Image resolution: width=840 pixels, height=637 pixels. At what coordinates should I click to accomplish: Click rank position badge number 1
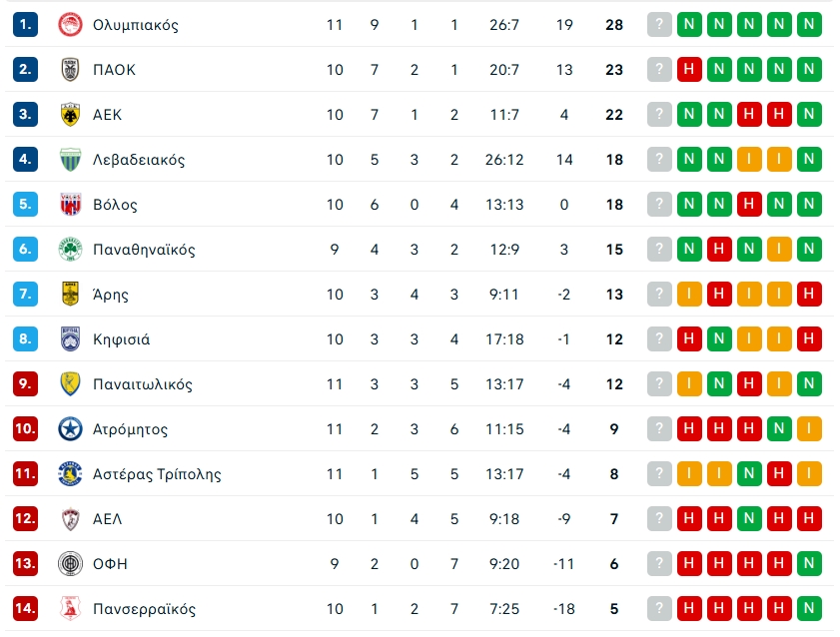pyautogui.click(x=25, y=25)
